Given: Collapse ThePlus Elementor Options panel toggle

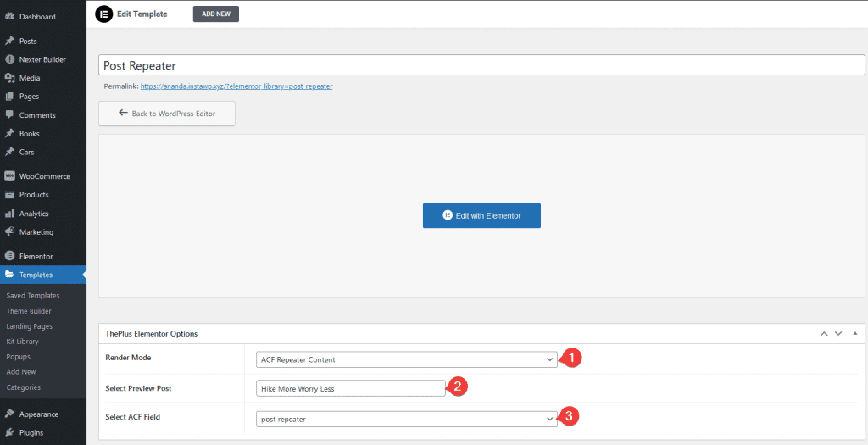Looking at the screenshot, I should pos(854,334).
